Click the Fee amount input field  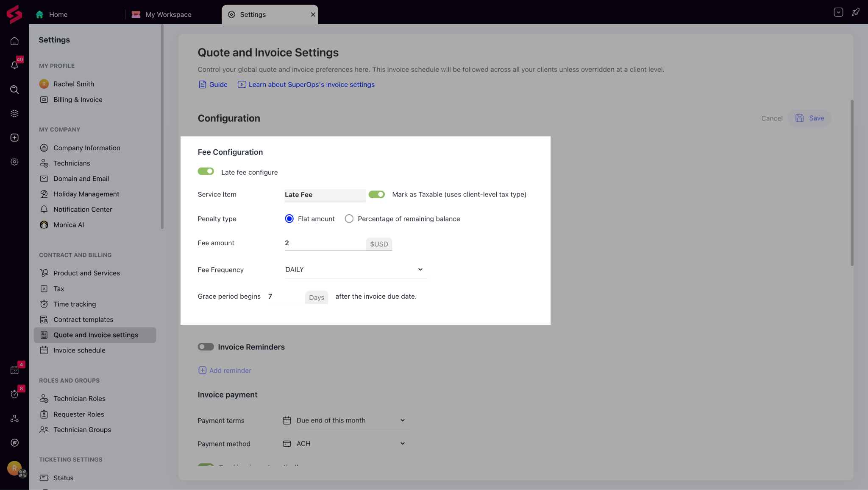pos(324,243)
